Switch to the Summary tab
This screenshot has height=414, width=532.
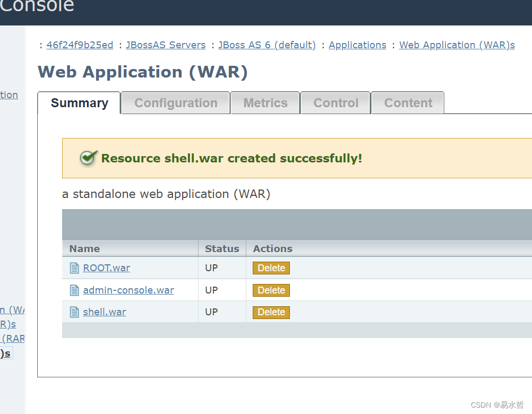80,103
